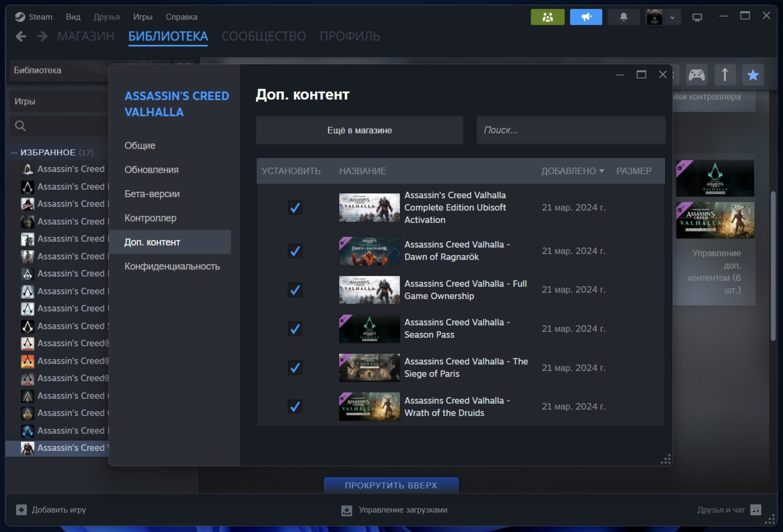
Task: Toggle Wrath of the Druids checkbox
Action: coord(295,407)
